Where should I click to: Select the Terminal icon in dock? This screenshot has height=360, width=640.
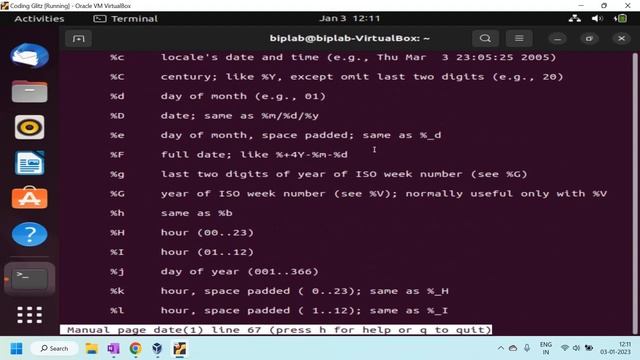tap(29, 279)
